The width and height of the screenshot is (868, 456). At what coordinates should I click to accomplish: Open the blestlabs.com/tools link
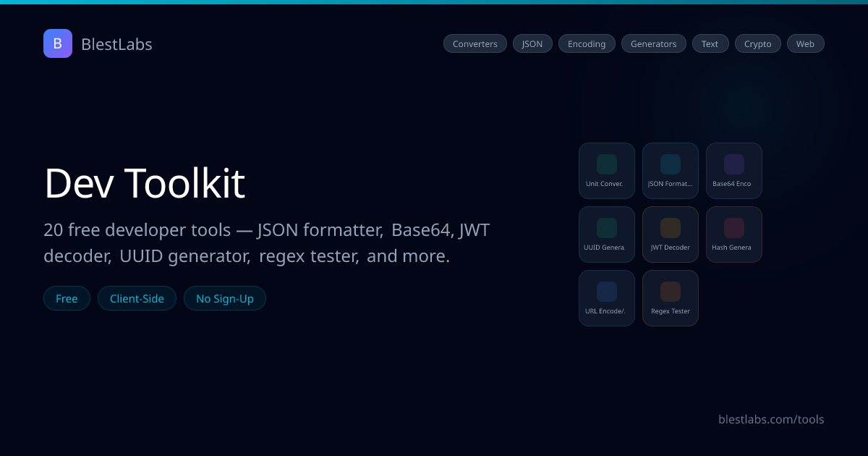pyautogui.click(x=771, y=419)
